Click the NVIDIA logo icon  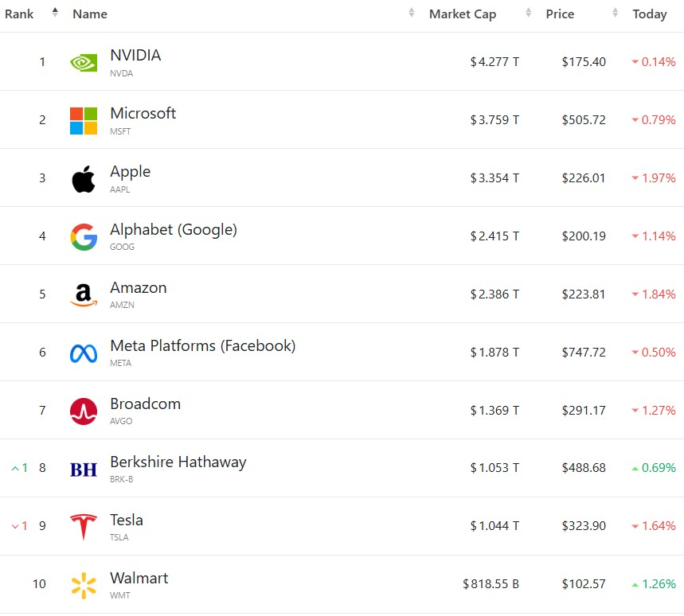84,63
